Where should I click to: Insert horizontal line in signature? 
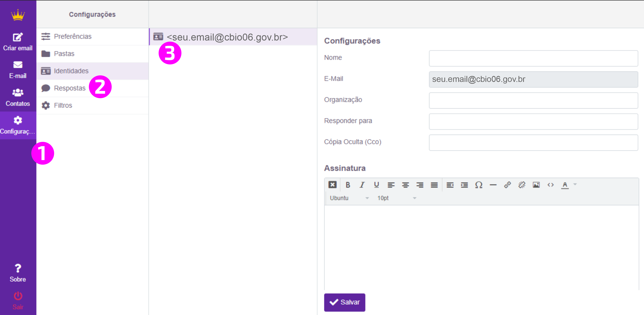pos(493,185)
